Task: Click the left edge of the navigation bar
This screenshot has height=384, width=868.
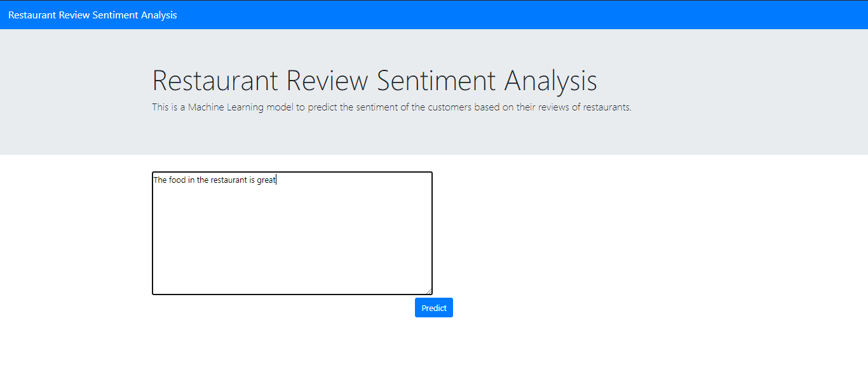Action: (5, 15)
